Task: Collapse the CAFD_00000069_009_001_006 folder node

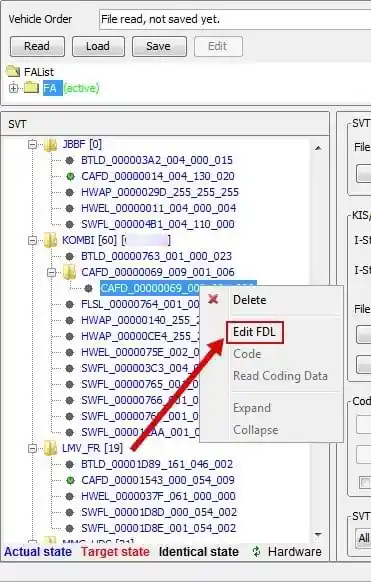Action: click(52, 272)
